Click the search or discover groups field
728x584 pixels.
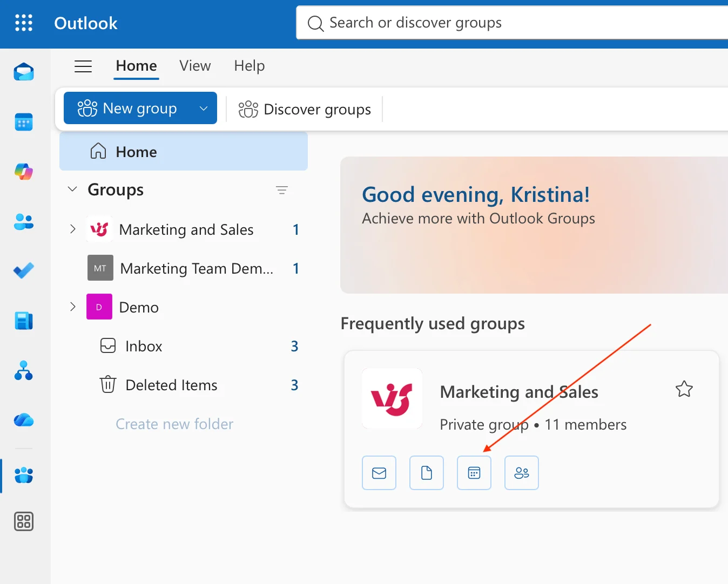512,23
